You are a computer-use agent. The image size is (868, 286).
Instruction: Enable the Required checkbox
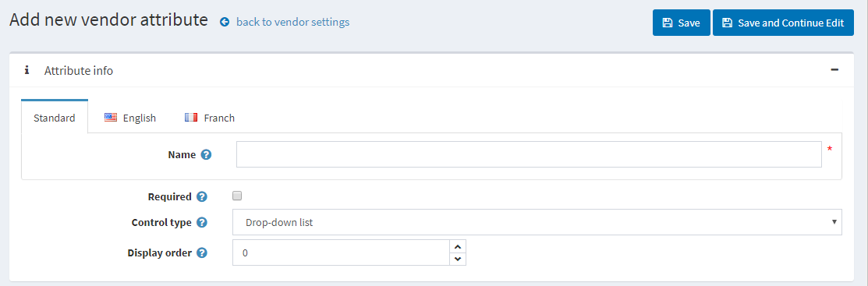pyautogui.click(x=237, y=196)
